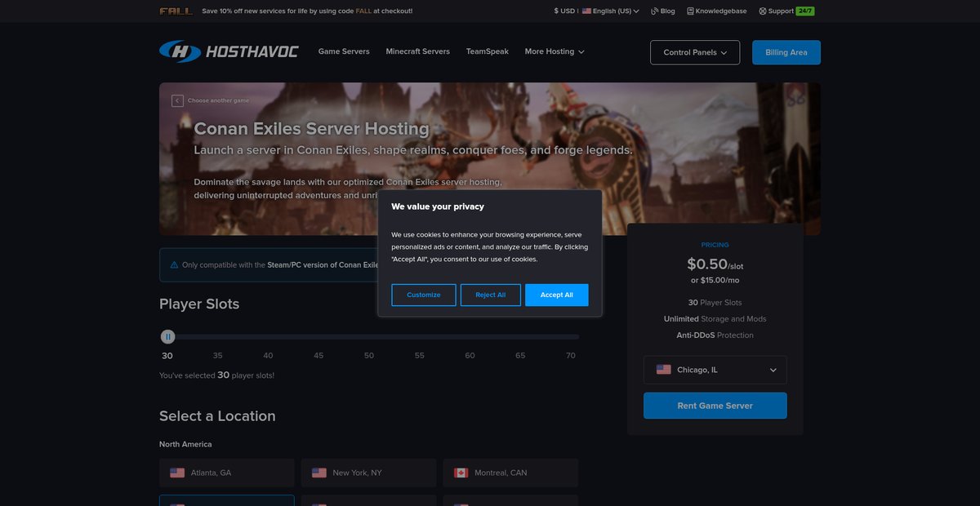The height and width of the screenshot is (506, 980).
Task: Click the FALL promo code banner text
Action: [x=307, y=11]
